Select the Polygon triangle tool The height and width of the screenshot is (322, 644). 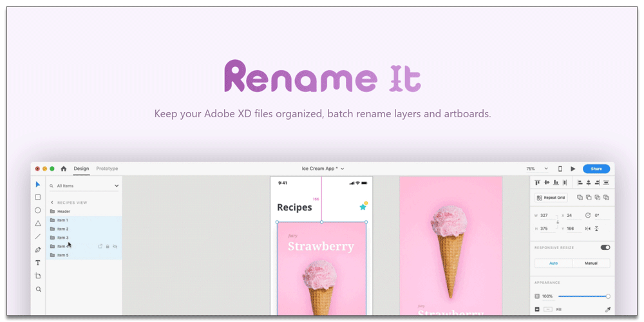click(38, 223)
